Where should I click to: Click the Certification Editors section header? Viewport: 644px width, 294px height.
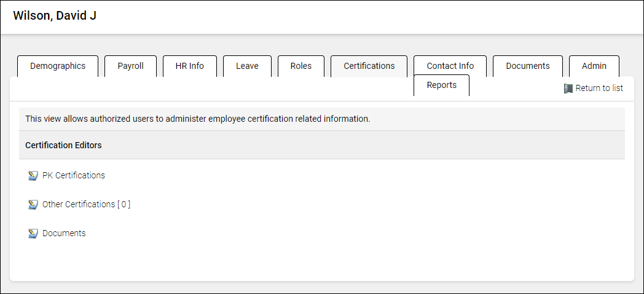click(63, 146)
